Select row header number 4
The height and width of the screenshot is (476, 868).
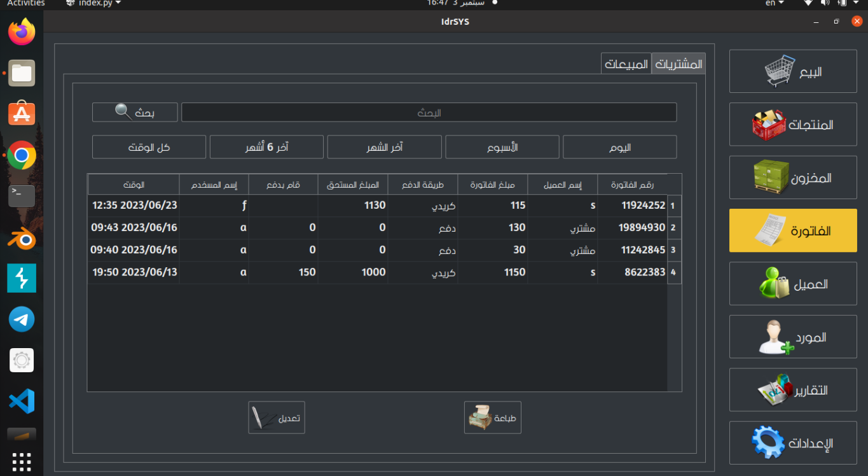click(674, 272)
